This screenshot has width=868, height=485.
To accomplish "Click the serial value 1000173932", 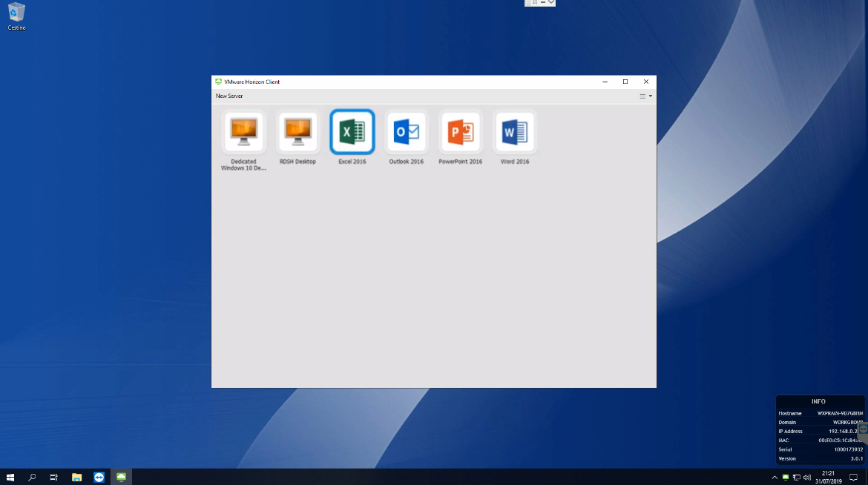I will pyautogui.click(x=848, y=449).
